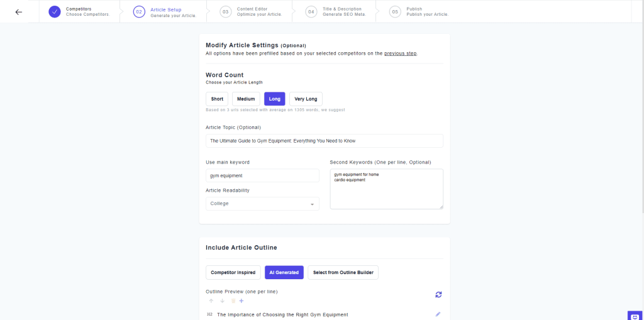Choose Medium article length
The height and width of the screenshot is (320, 644).
[x=246, y=99]
